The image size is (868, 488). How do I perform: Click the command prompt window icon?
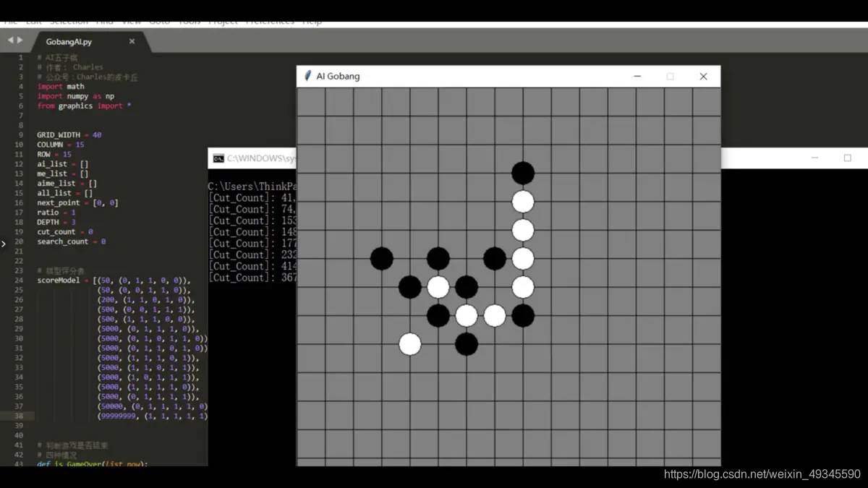pyautogui.click(x=218, y=158)
